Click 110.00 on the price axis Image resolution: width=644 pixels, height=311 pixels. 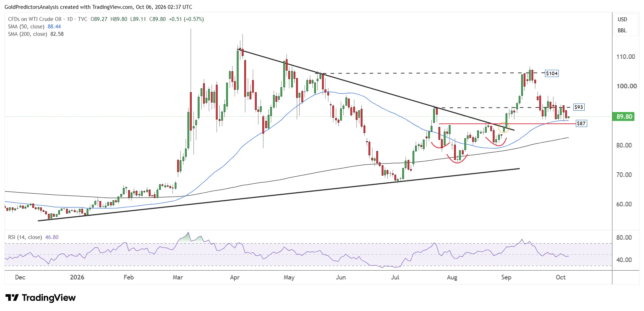pyautogui.click(x=626, y=57)
